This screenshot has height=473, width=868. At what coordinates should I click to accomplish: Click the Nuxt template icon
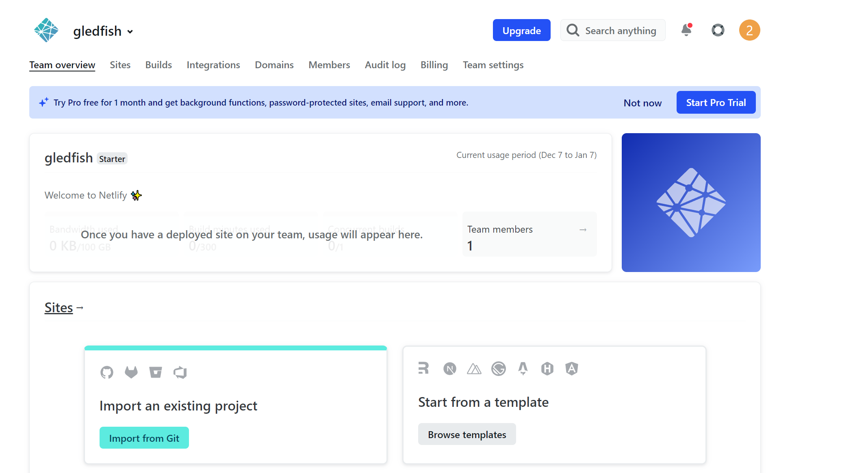click(474, 369)
